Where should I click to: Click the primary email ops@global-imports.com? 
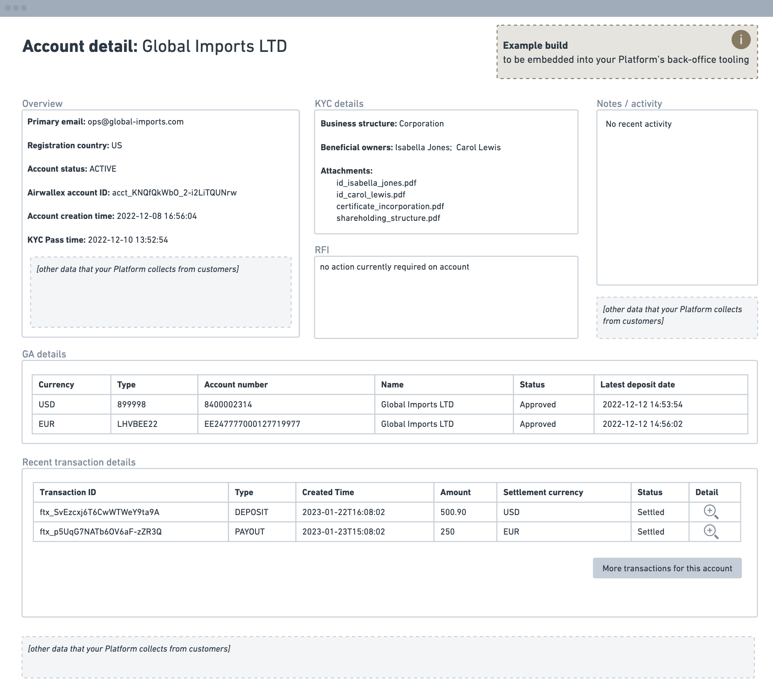tap(135, 122)
